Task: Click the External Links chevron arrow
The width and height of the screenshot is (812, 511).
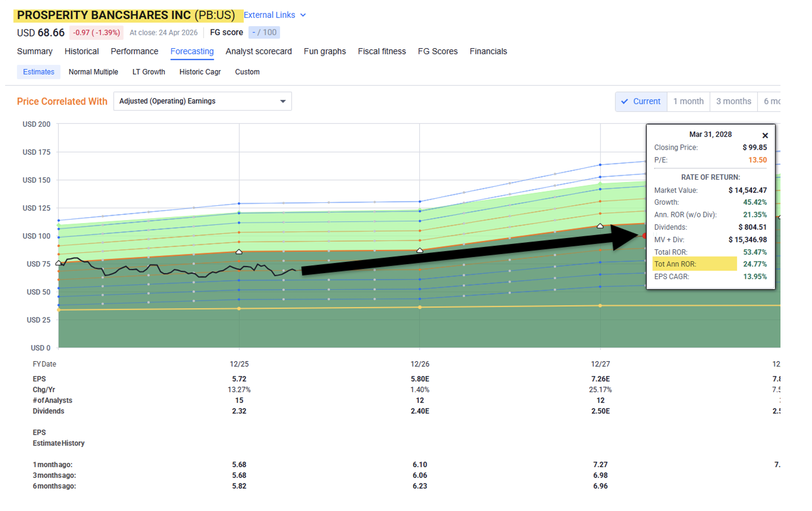Action: 303,15
